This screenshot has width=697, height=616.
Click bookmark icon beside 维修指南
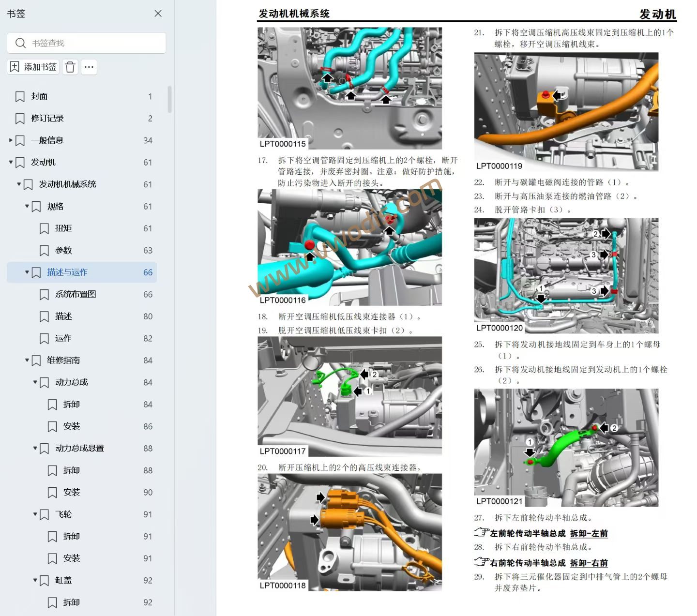tap(36, 360)
